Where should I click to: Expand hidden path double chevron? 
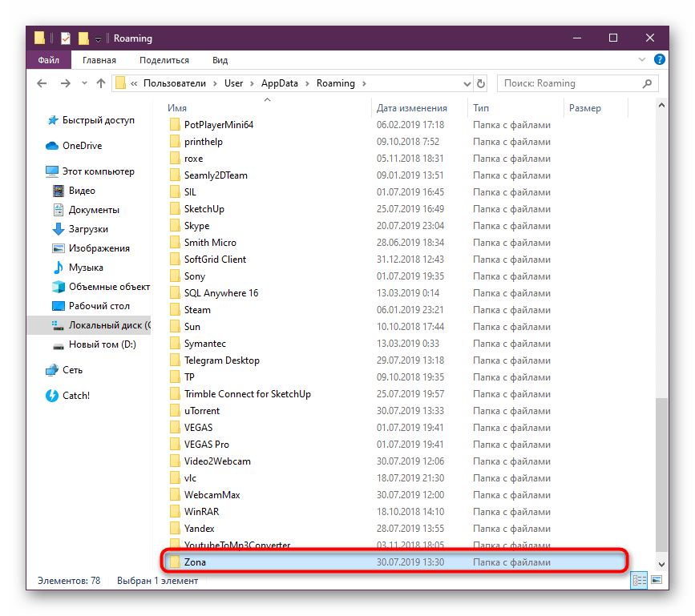point(134,83)
